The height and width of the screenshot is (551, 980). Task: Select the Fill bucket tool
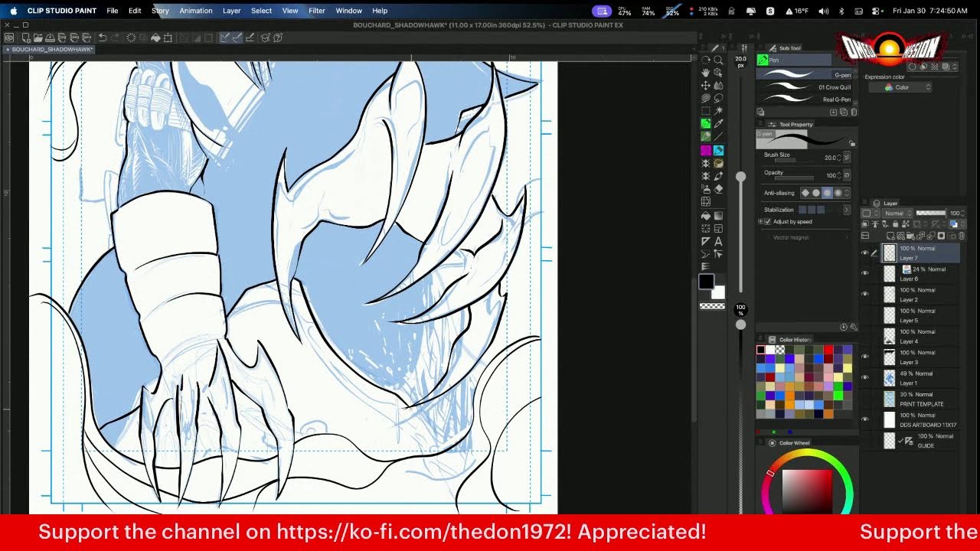[x=706, y=215]
